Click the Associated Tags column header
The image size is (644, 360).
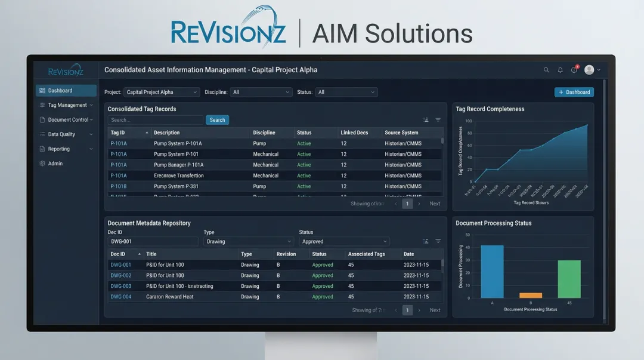[x=366, y=254]
